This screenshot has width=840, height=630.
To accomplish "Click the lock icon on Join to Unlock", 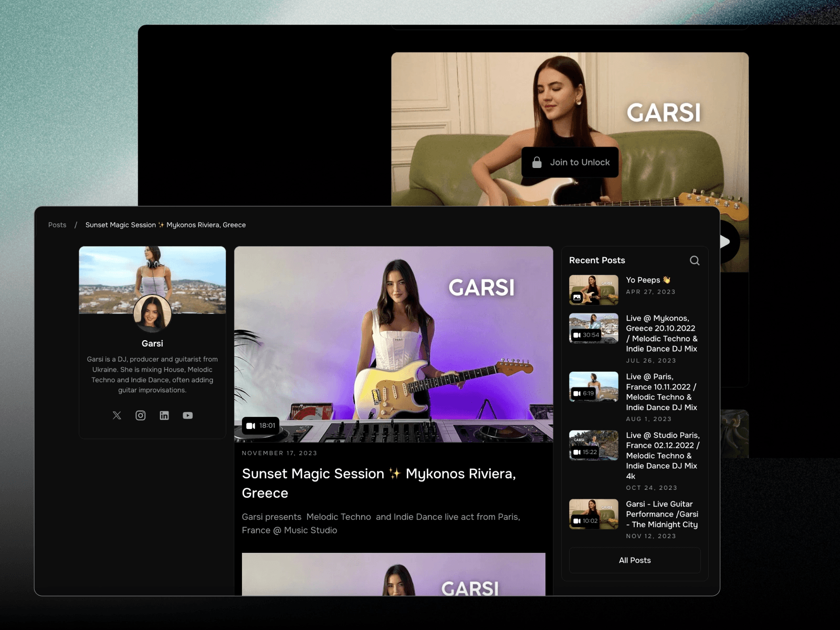I will (537, 162).
